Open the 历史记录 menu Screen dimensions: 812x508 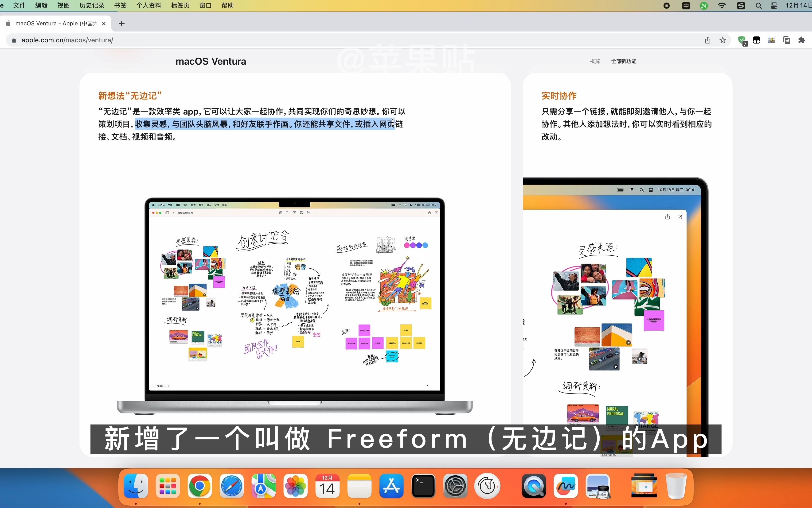click(92, 5)
